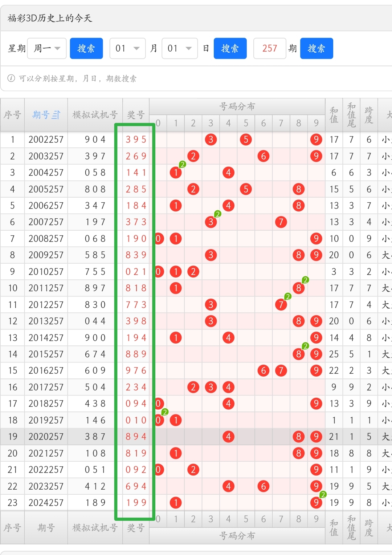The image size is (392, 555).
Task: Select period number 2008257
Action: pyautogui.click(x=46, y=239)
